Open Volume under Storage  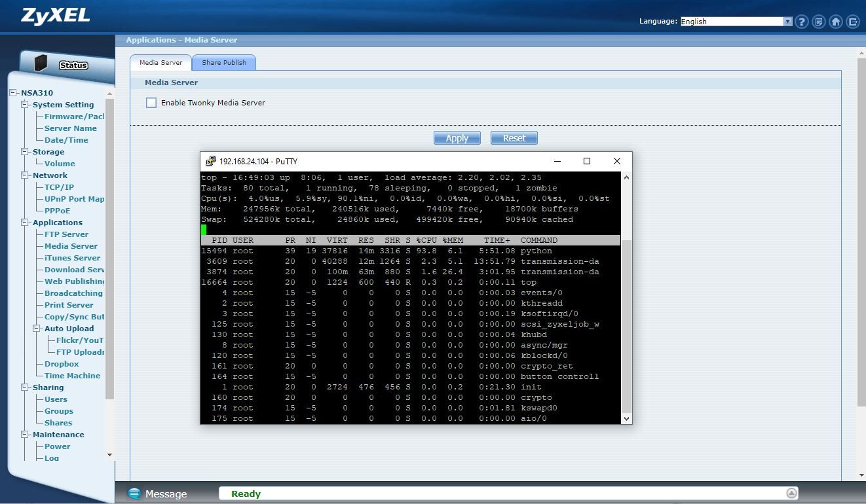tap(60, 164)
